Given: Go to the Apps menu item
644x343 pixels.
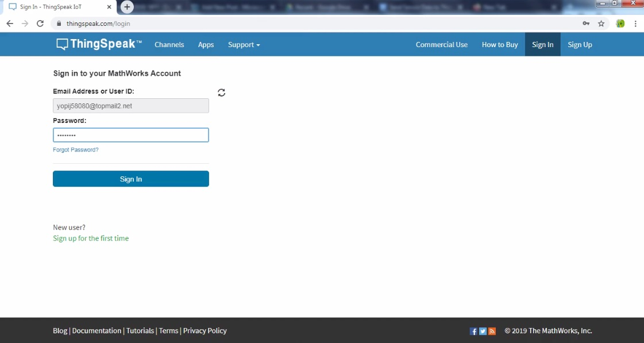Looking at the screenshot, I should point(206,45).
